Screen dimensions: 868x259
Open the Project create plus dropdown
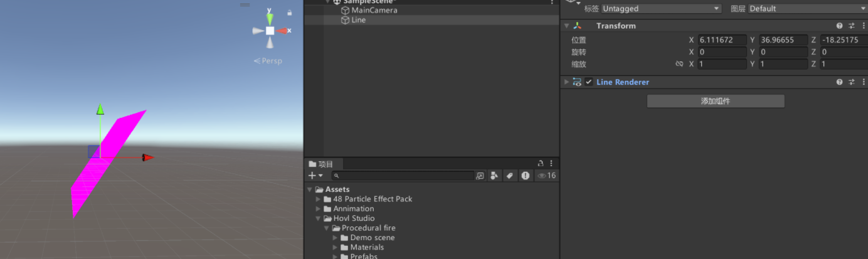click(315, 176)
